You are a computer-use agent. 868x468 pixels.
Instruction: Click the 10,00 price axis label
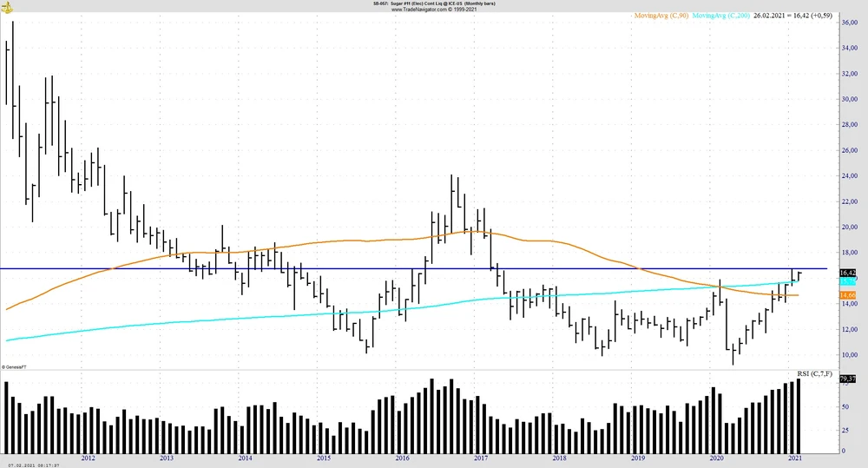(x=850, y=355)
